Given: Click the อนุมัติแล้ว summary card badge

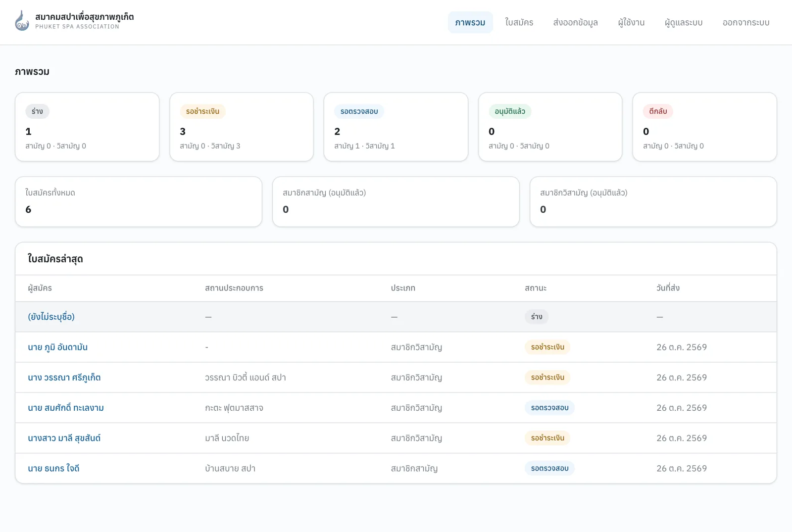Looking at the screenshot, I should [x=510, y=111].
